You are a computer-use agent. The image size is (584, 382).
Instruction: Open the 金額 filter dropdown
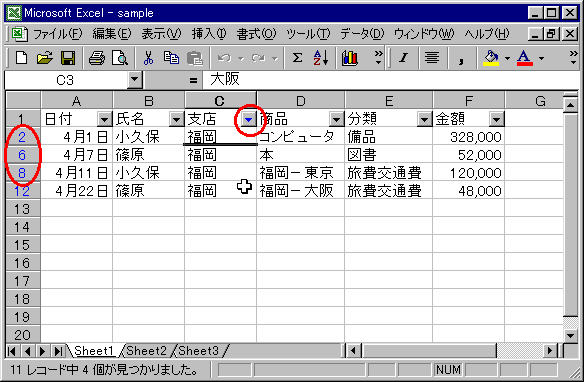[x=496, y=120]
